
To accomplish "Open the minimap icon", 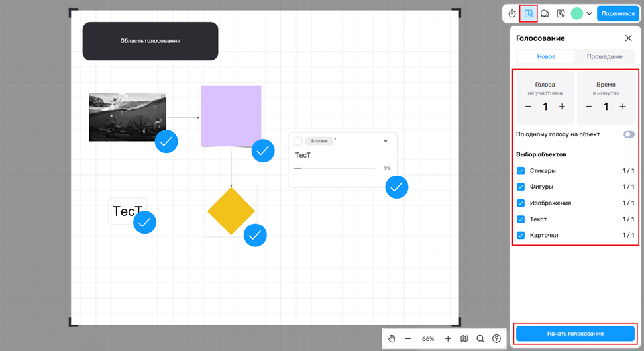I will 464,339.
